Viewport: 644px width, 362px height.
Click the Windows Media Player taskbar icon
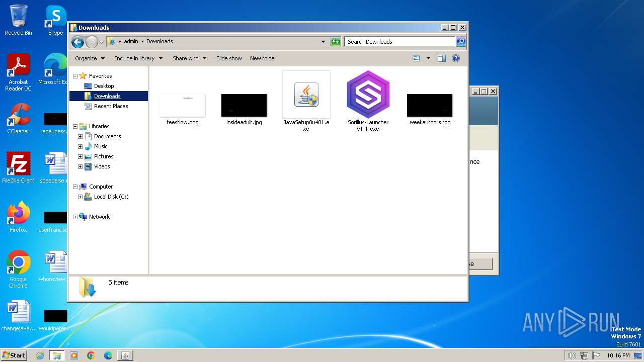pos(74,355)
